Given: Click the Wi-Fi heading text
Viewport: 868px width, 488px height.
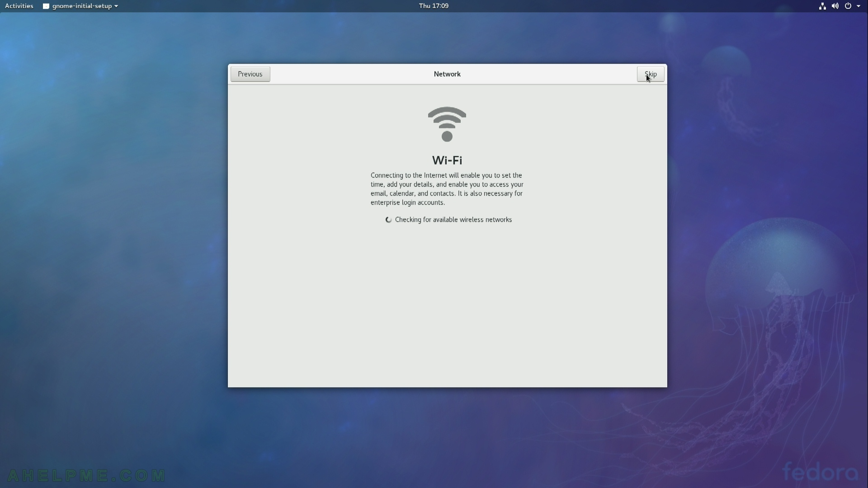Looking at the screenshot, I should (x=447, y=160).
